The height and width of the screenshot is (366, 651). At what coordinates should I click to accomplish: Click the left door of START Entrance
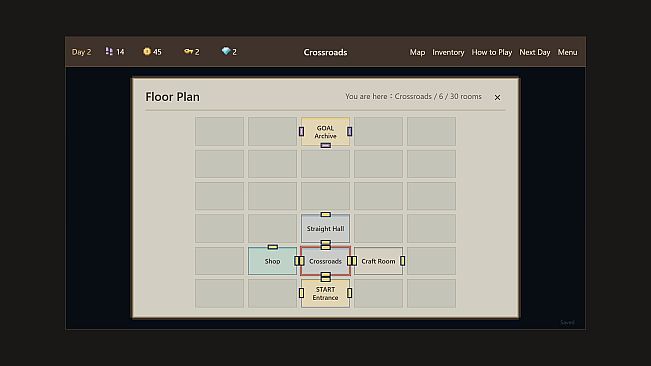point(301,293)
